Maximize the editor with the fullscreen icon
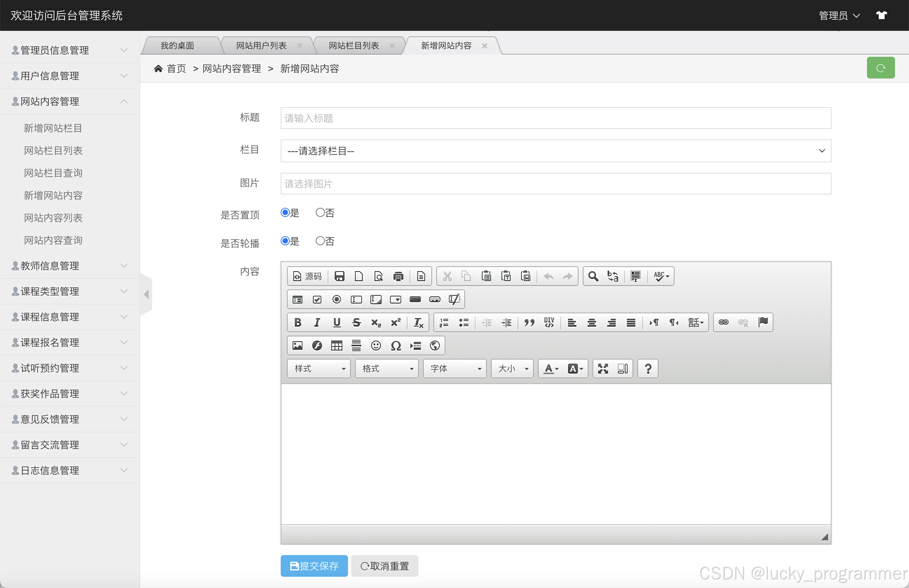 (603, 369)
